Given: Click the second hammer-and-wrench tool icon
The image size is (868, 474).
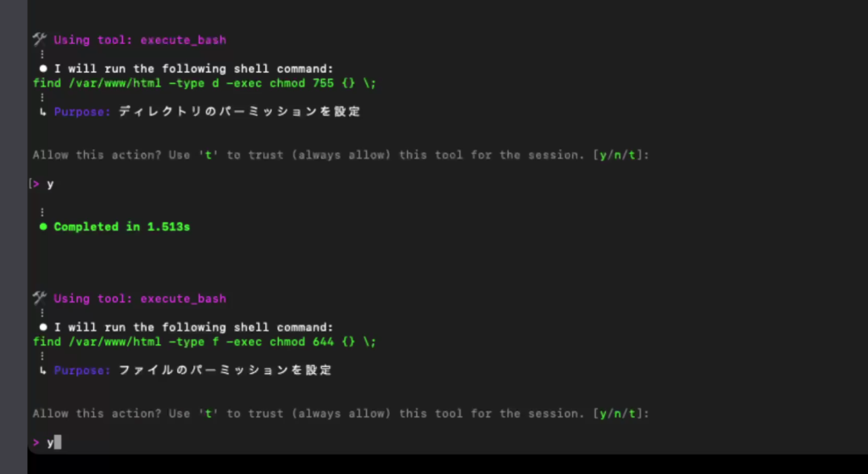Looking at the screenshot, I should 39,298.
